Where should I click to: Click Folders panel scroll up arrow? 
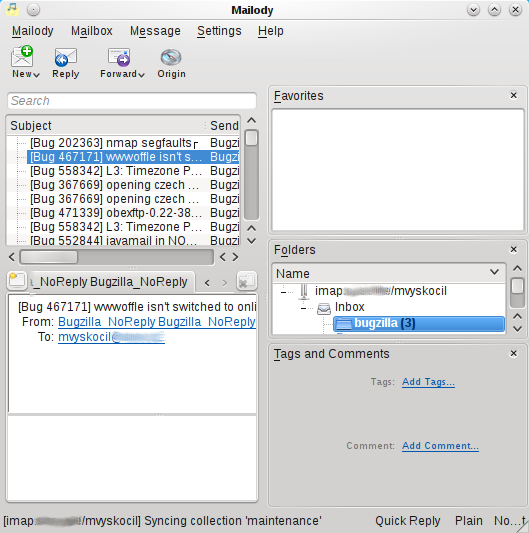pyautogui.click(x=517, y=269)
